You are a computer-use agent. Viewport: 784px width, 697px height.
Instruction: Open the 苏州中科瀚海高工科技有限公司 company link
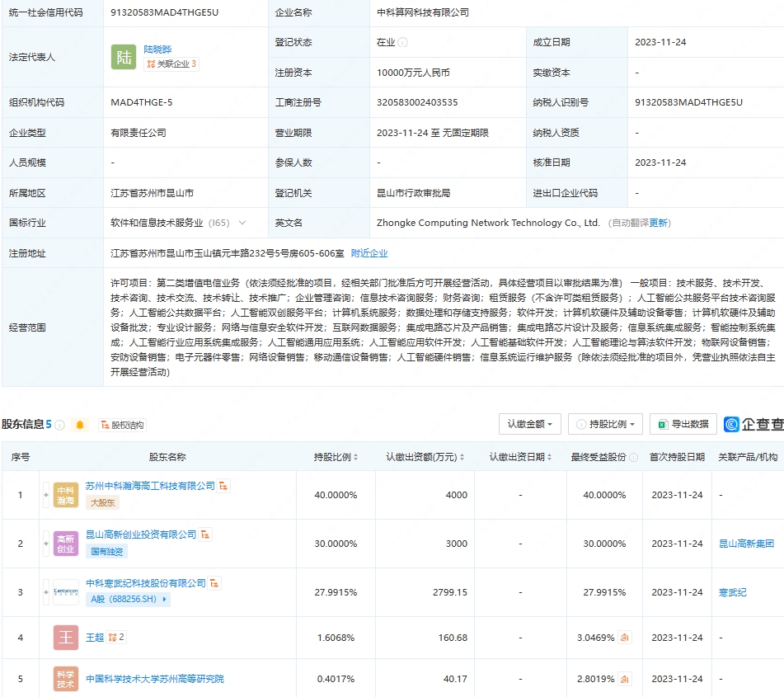[150, 486]
